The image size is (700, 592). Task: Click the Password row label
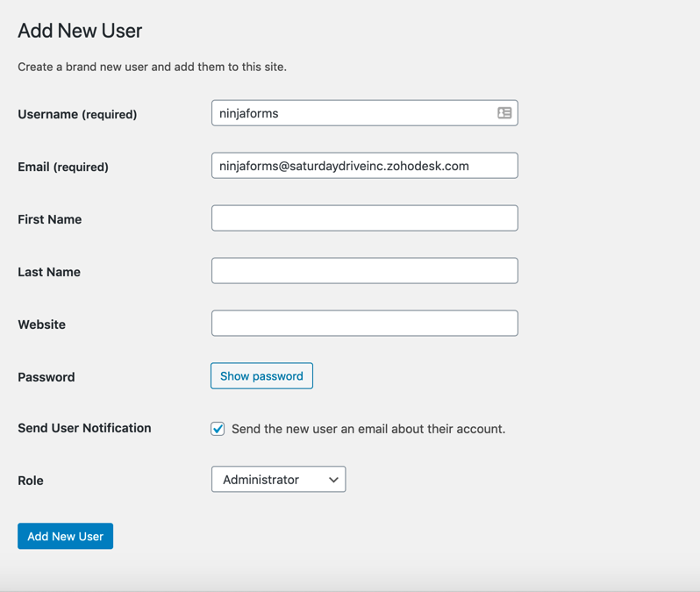click(x=46, y=377)
